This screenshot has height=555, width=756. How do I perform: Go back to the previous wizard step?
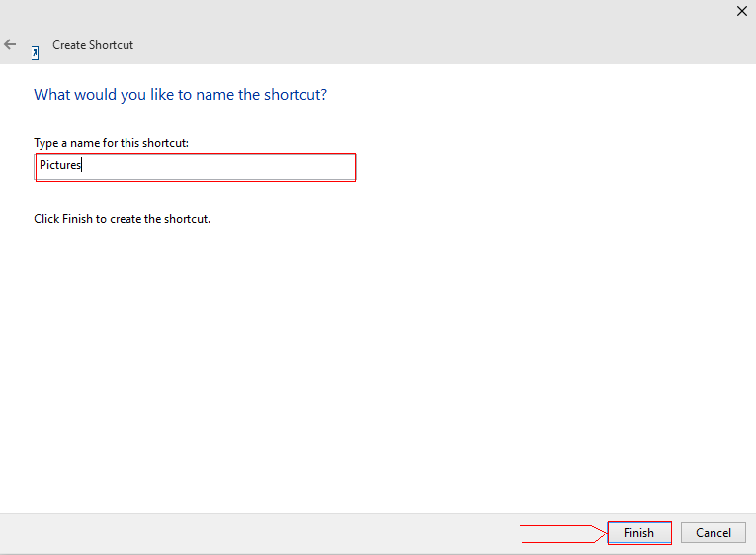click(10, 44)
